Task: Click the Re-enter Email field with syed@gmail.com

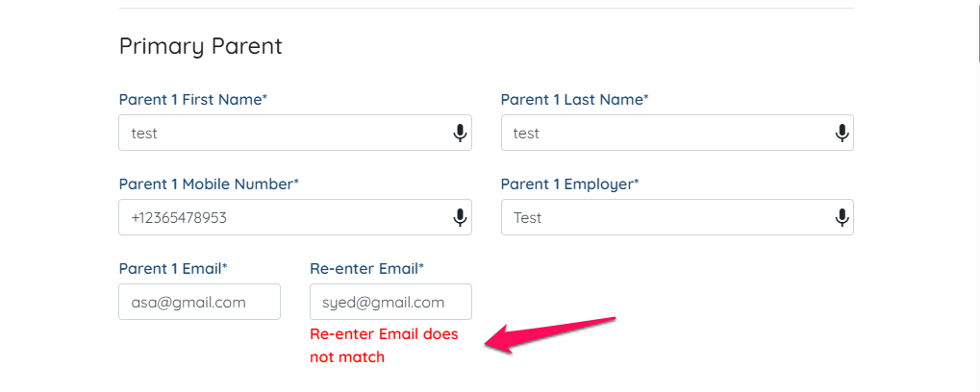Action: 390,302
